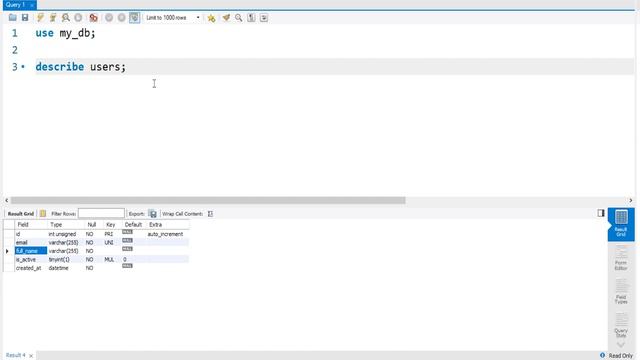Switch to the Query 1 tab

pos(15,5)
